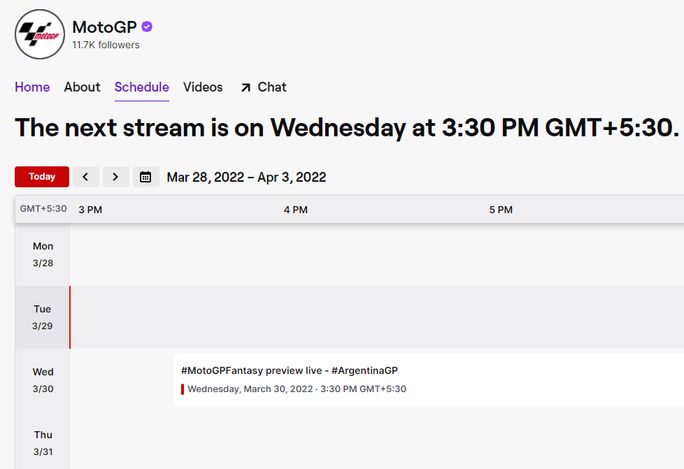Click the Mar 28 – Apr 3 date range

(x=246, y=177)
